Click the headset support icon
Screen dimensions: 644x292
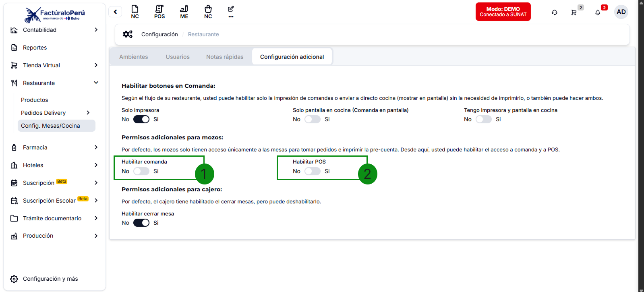pyautogui.click(x=555, y=12)
